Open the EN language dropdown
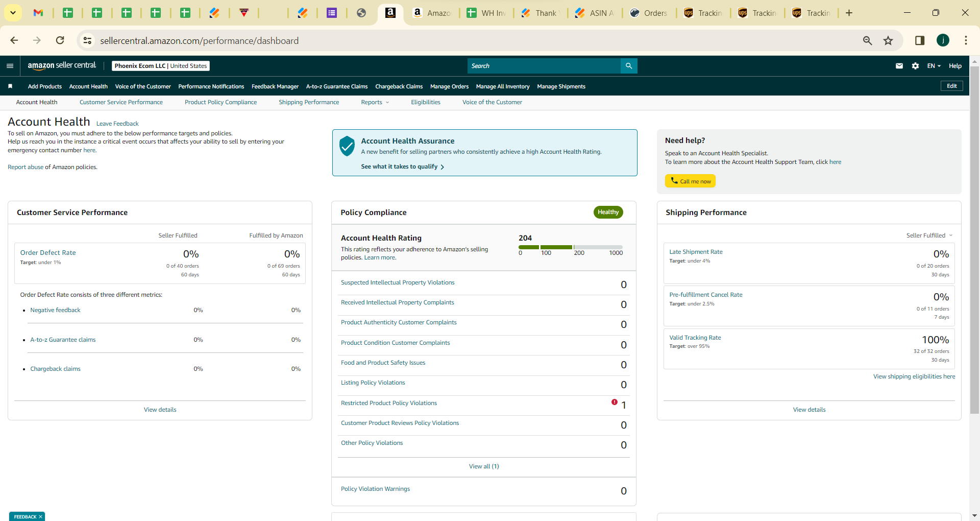980x521 pixels. coord(934,66)
